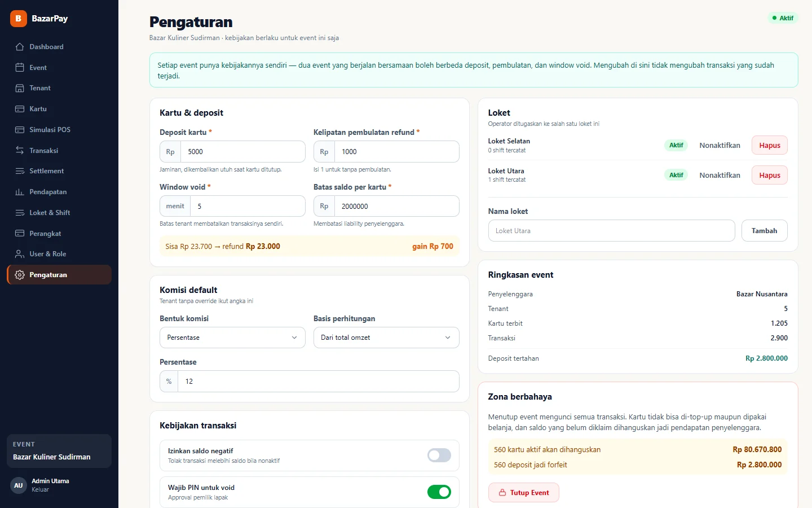The image size is (812, 508).
Task: Toggle Wajib PIN untuk void switch
Action: click(x=439, y=492)
